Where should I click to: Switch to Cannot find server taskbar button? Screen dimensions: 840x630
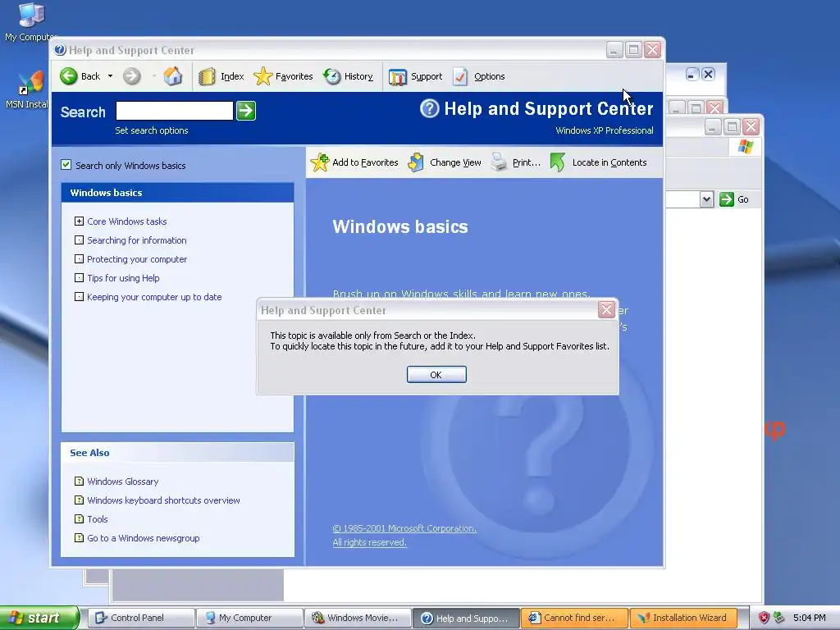click(x=574, y=618)
